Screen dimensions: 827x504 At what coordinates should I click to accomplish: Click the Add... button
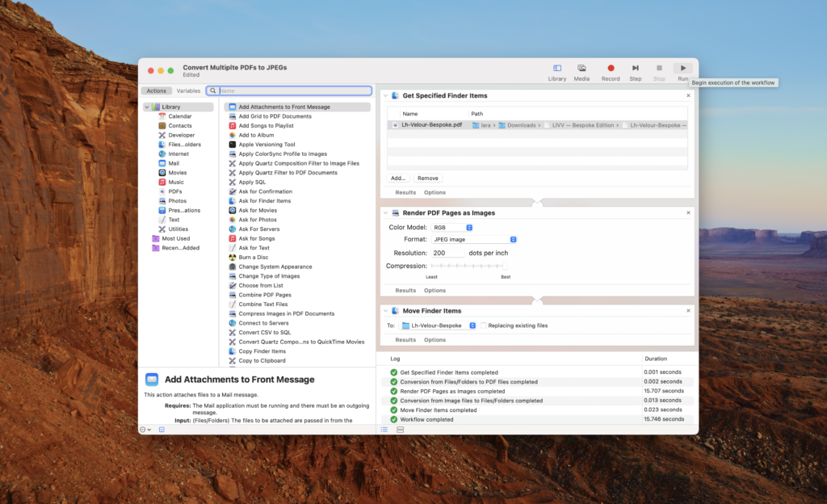tap(398, 178)
